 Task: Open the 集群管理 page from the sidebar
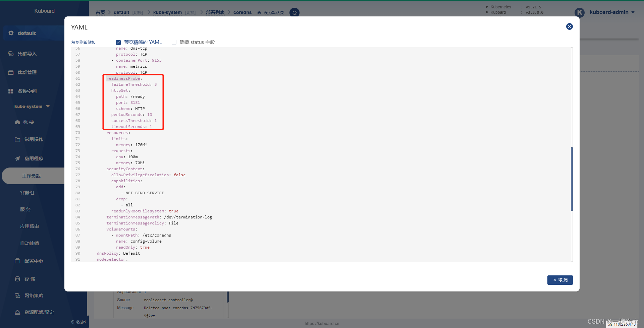coord(26,72)
